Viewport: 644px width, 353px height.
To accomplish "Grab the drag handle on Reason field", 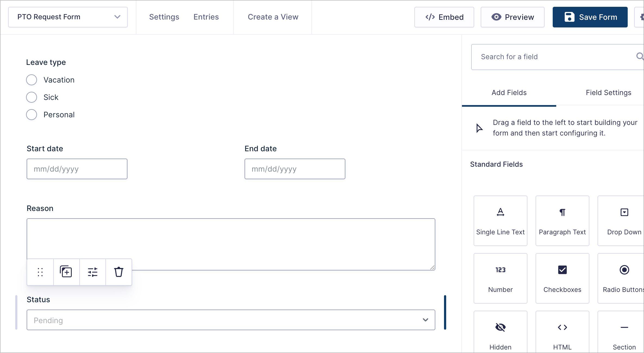I will coord(40,272).
